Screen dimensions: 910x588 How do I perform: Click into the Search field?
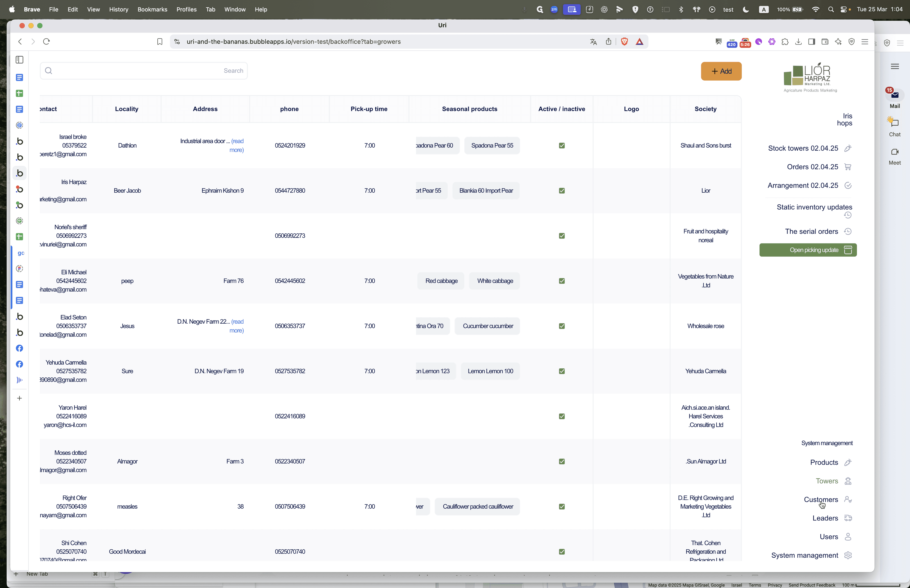(144, 71)
